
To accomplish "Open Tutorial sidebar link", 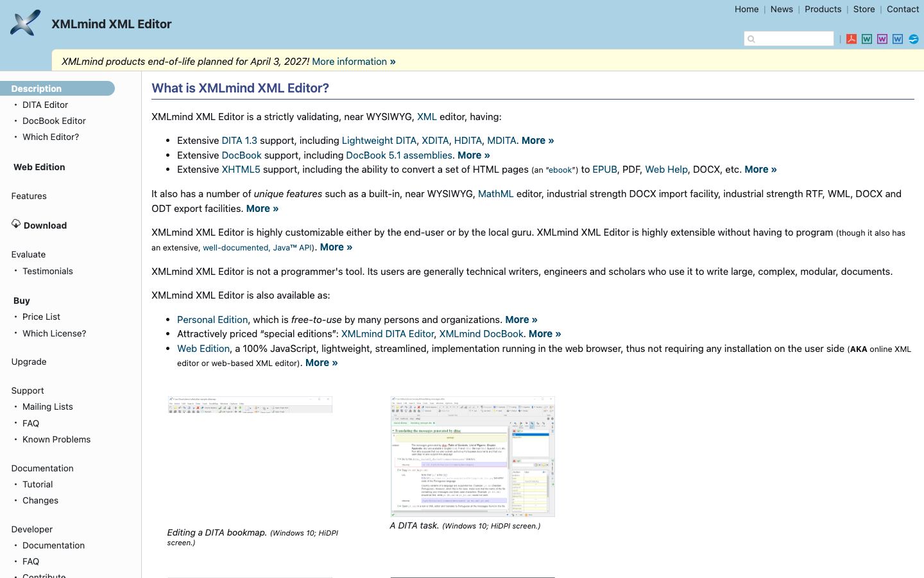I will tap(38, 484).
